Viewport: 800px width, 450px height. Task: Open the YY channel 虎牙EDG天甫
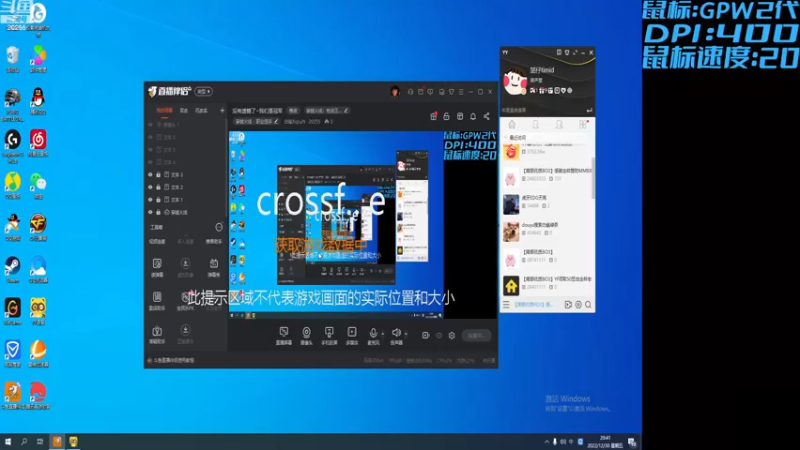tap(547, 203)
